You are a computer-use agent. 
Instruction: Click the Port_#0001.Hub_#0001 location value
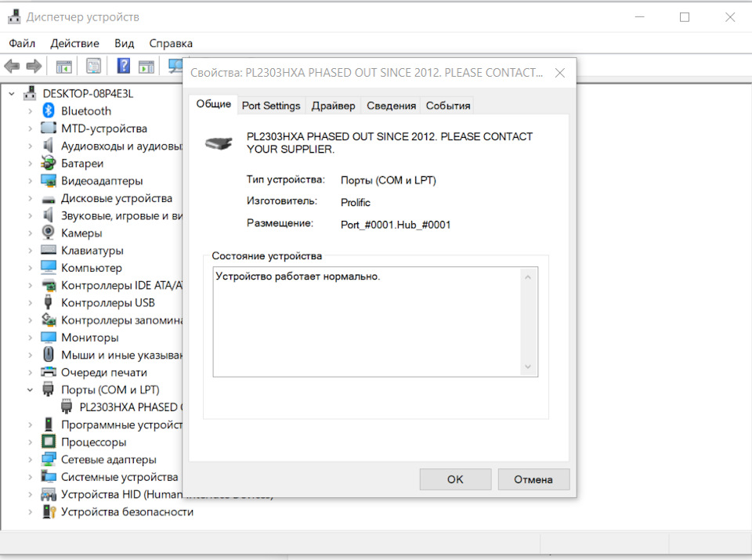[x=396, y=225]
